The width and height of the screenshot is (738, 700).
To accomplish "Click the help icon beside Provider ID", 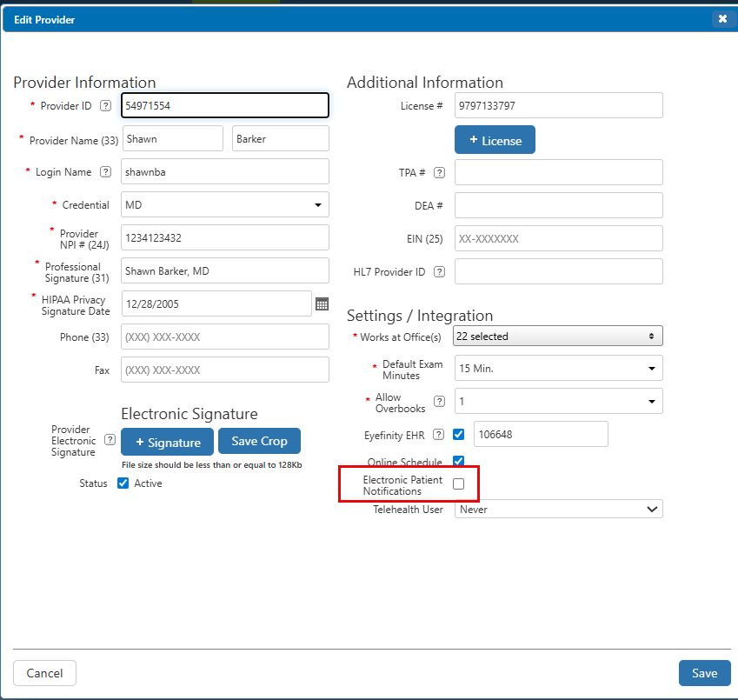I will click(106, 106).
